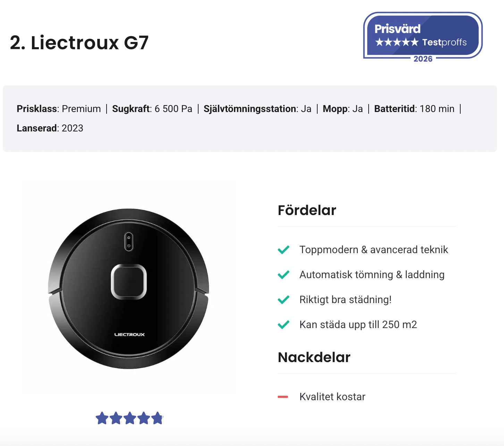The height and width of the screenshot is (446, 504).
Task: Click the checkmark next to Automatisk tömning
Action: [x=284, y=275]
